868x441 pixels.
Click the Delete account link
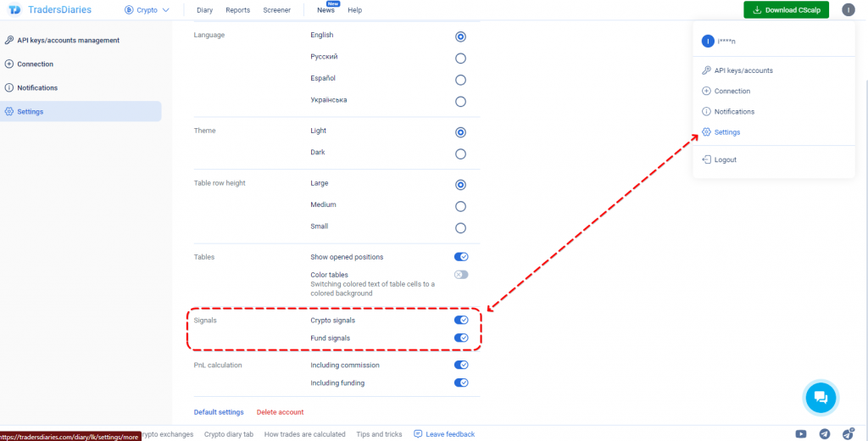click(x=280, y=412)
